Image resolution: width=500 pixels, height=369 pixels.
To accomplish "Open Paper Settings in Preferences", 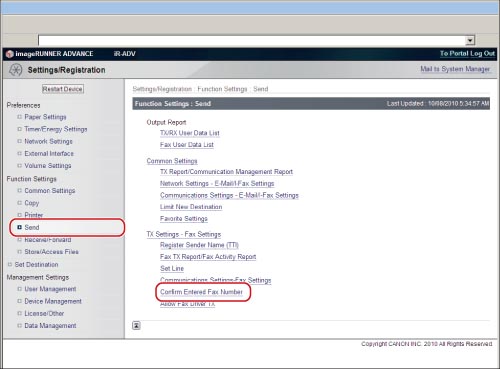I will [45, 117].
